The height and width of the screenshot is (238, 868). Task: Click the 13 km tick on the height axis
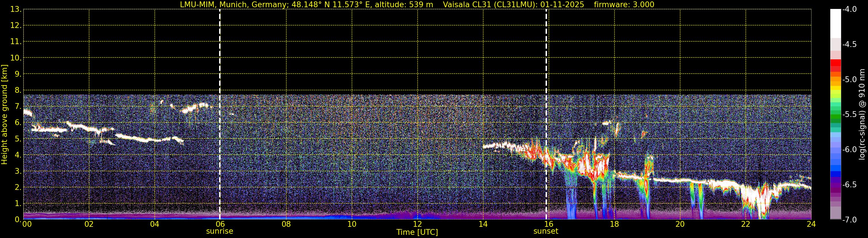point(16,10)
